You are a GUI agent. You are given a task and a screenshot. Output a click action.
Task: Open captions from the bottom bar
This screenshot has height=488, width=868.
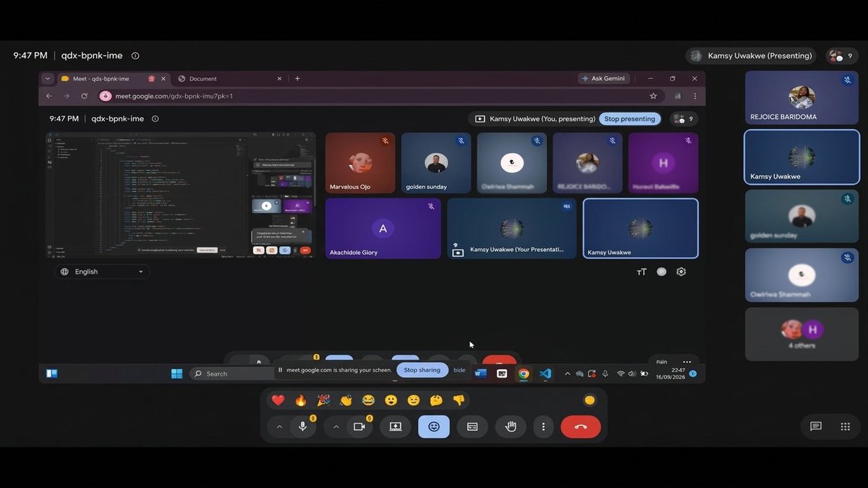[472, 427]
